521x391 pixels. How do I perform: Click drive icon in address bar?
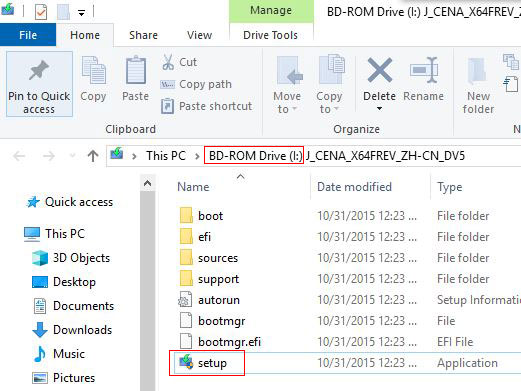click(117, 154)
